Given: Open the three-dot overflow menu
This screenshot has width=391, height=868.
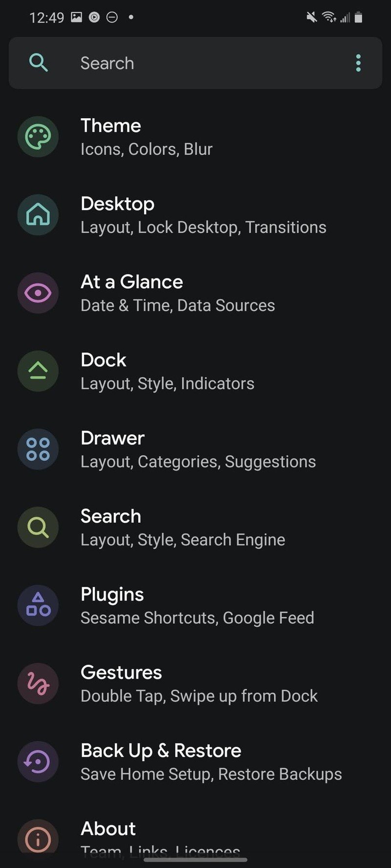Looking at the screenshot, I should (358, 63).
